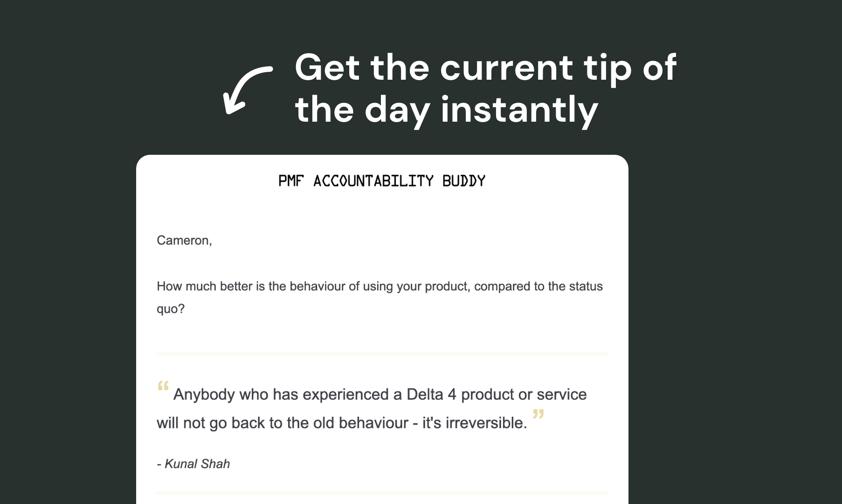Click the divider line above the quote

[382, 354]
